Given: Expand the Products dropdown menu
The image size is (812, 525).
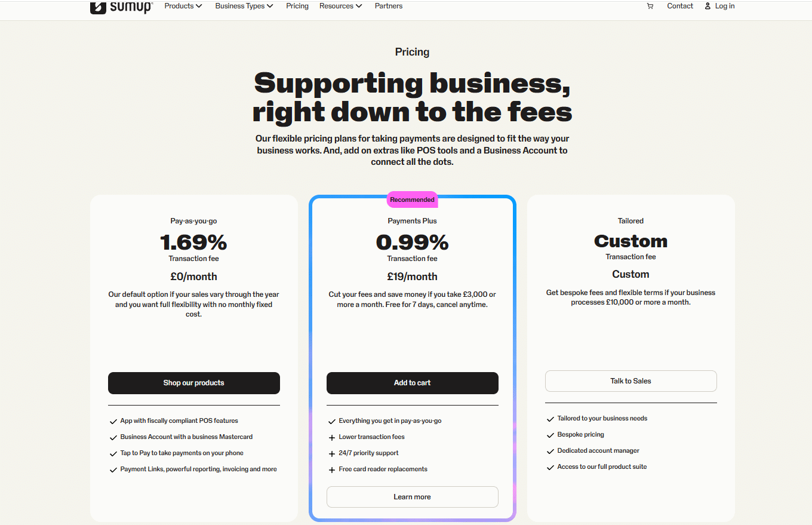Looking at the screenshot, I should tap(183, 6).
